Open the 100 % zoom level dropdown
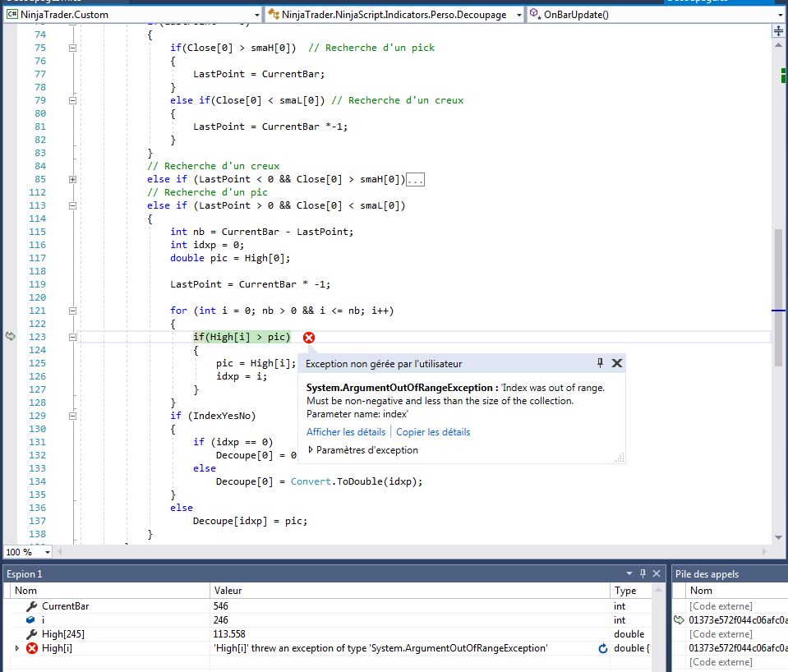 [47, 552]
